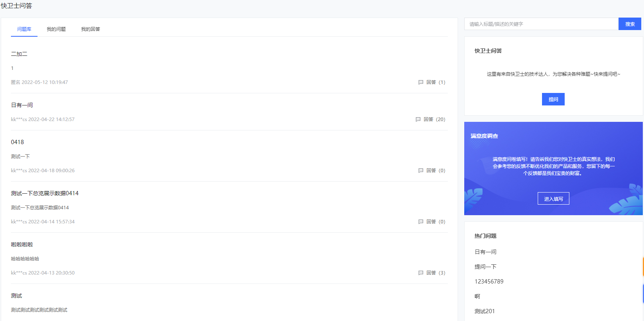View 回答 (1) for 二加二
The height and width of the screenshot is (321, 644).
click(436, 82)
